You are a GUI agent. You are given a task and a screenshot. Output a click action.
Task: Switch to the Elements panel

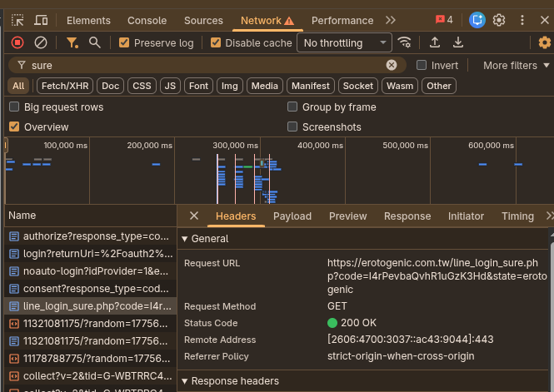tap(88, 21)
